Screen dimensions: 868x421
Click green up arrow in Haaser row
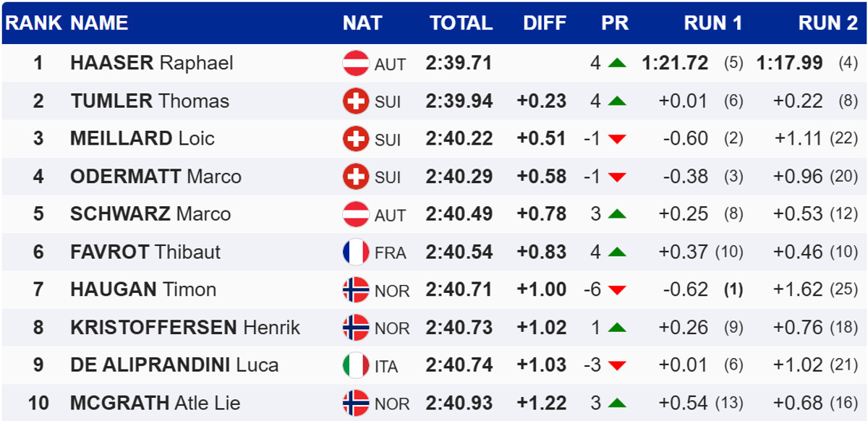pos(617,64)
